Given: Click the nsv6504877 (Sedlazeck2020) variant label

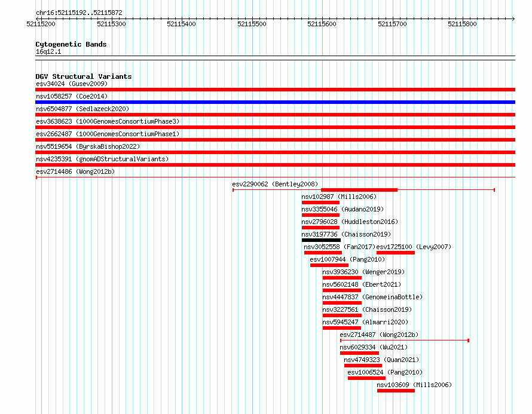Looking at the screenshot, I should coord(82,109).
